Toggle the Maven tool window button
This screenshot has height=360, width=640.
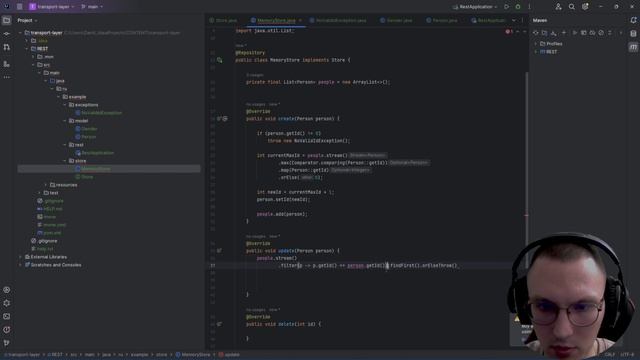pyautogui.click(x=633, y=47)
